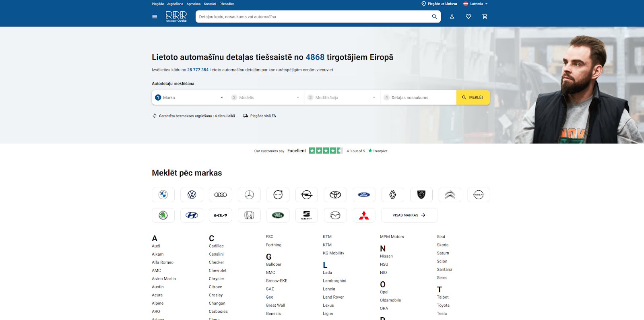Screen dimensions: 644x320
Task: Select the Audi brand logo
Action: (x=221, y=195)
